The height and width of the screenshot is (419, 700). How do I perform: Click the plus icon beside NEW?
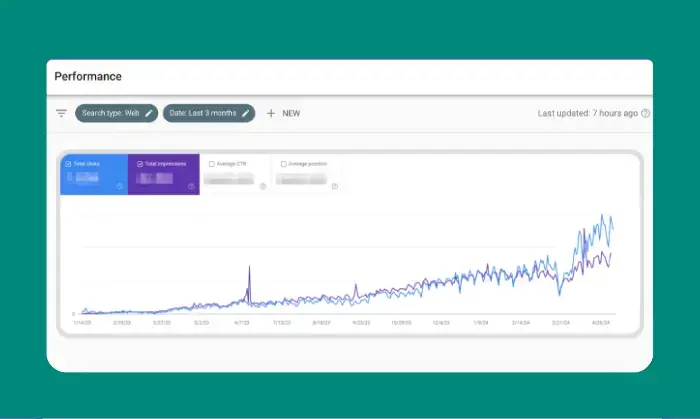[x=271, y=113]
